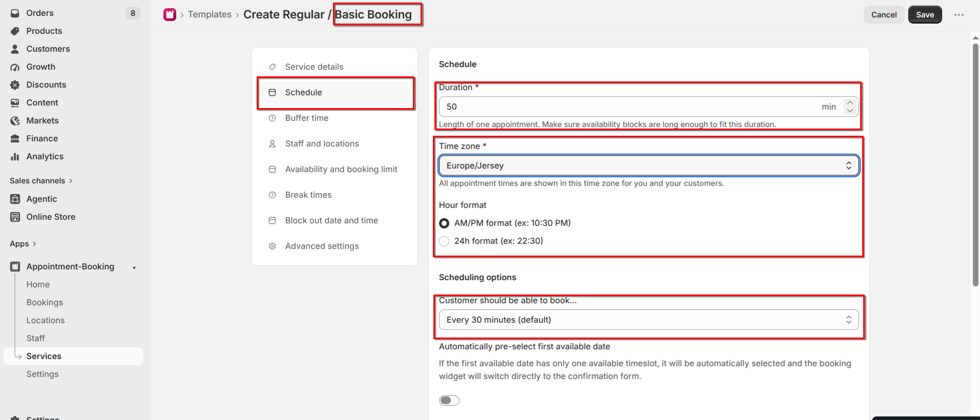Image resolution: width=980 pixels, height=420 pixels.
Task: Open the Time zone Europe/Jersey dropdown
Action: (x=648, y=165)
